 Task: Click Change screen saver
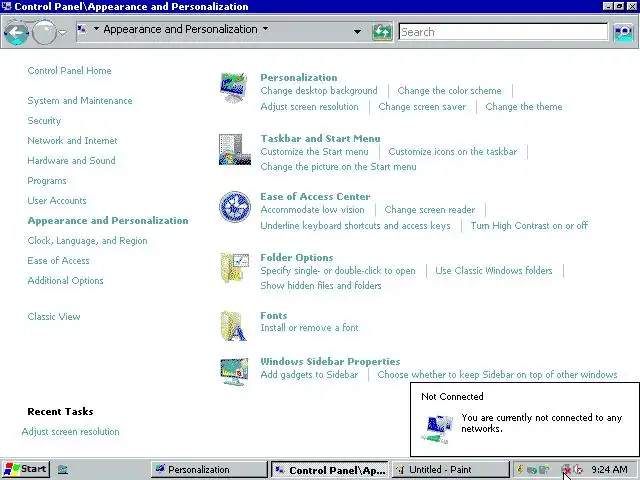(422, 107)
